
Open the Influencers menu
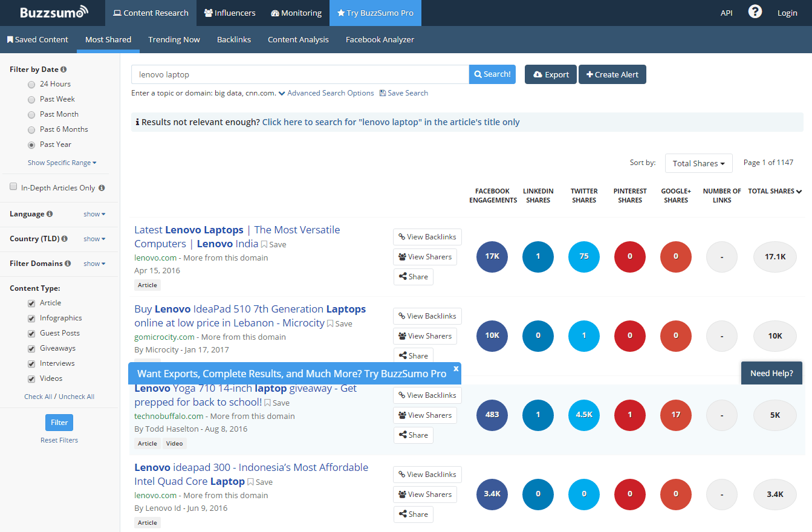pyautogui.click(x=230, y=13)
